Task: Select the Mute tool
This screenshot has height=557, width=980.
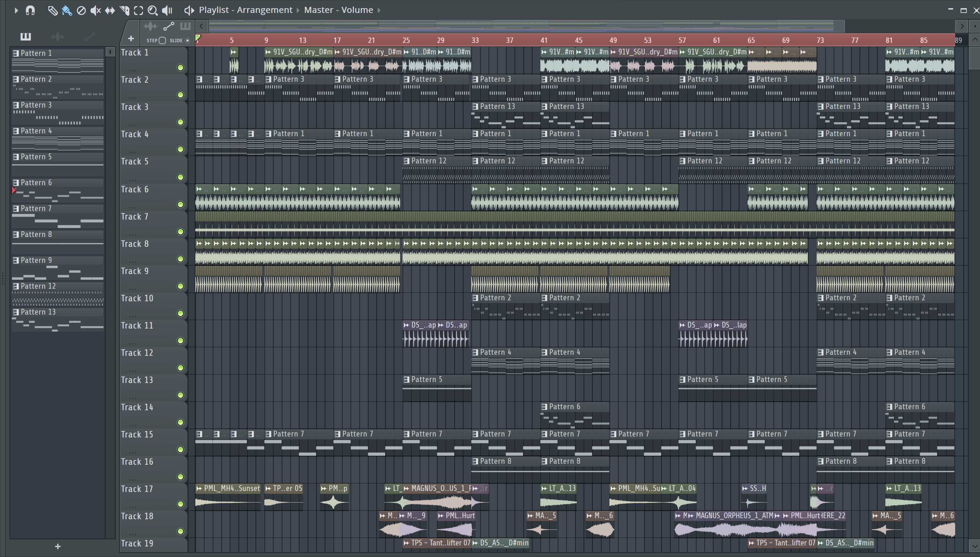Action: click(95, 10)
